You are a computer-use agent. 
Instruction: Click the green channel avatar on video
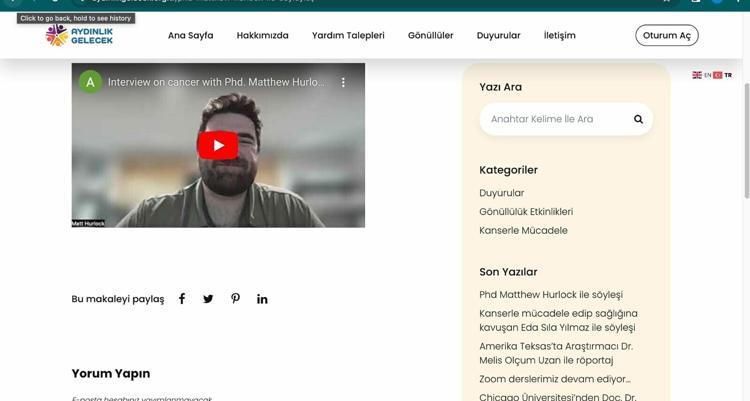(x=91, y=82)
